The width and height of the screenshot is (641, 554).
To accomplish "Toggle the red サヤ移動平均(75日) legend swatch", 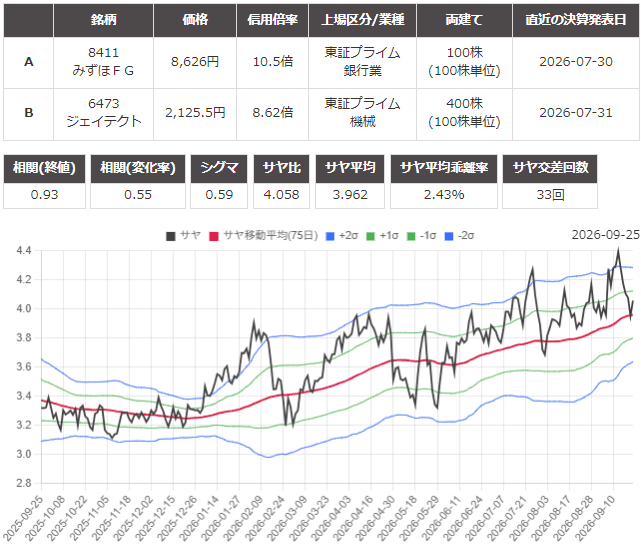I will [x=213, y=236].
